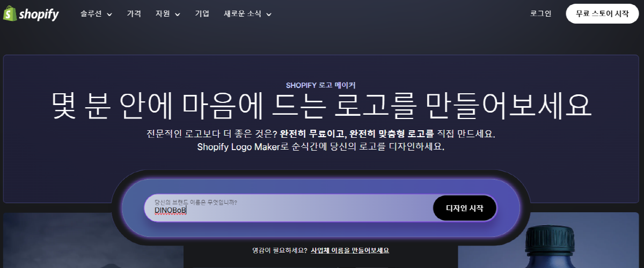
Task: Click the Shopify logo in the header
Action: pos(31,14)
